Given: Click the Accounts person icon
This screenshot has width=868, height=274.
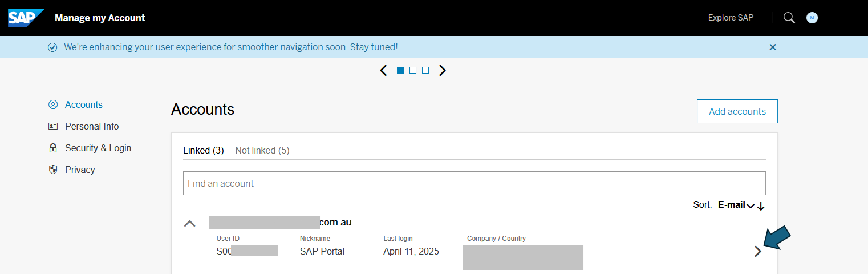Looking at the screenshot, I should click(x=53, y=104).
